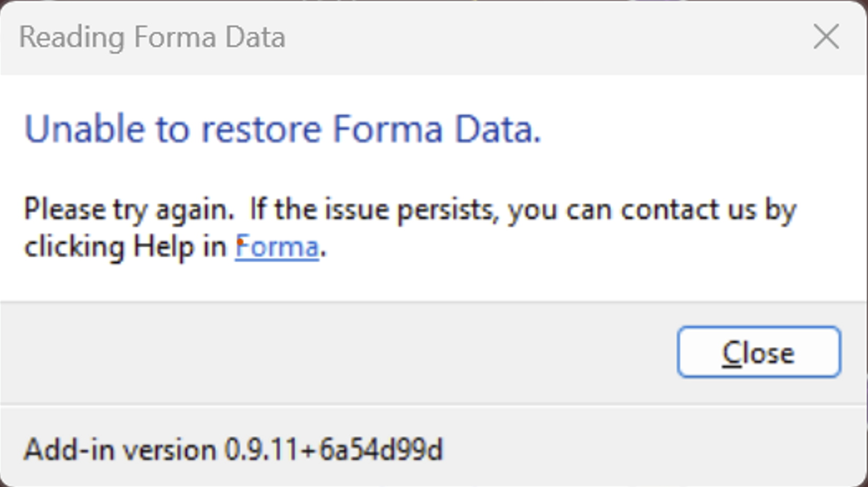This screenshot has height=487, width=868.
Task: Click the word 'Unable' in the heading
Action: pyautogui.click(x=84, y=129)
